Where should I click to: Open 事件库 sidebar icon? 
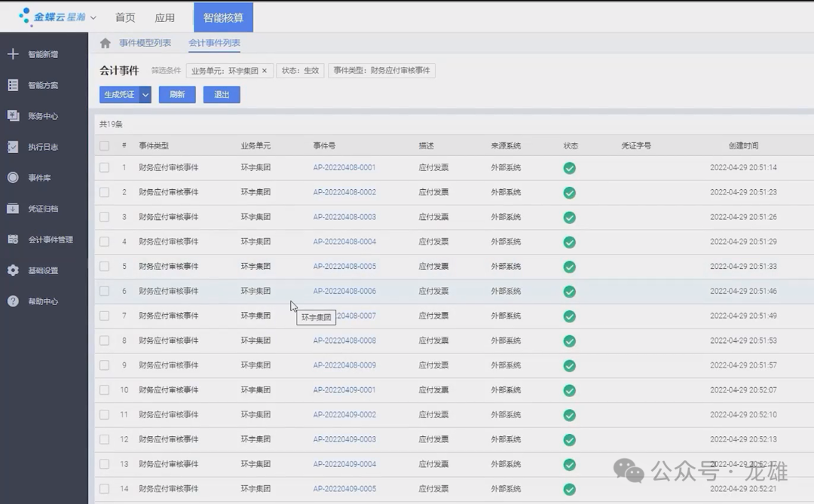pos(13,178)
